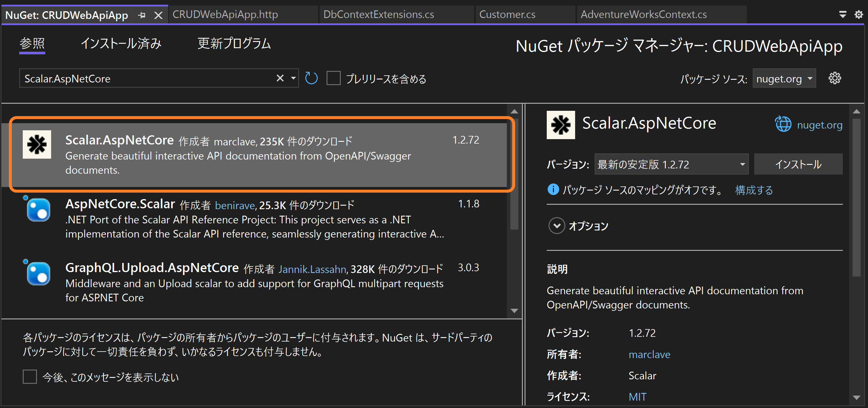Open the 構成する link
This screenshot has width=868, height=408.
tap(754, 190)
